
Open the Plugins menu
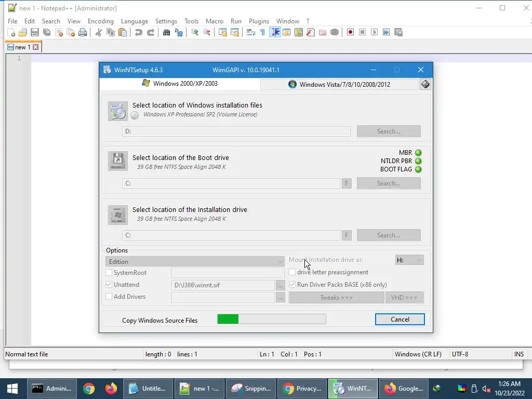pyautogui.click(x=259, y=21)
